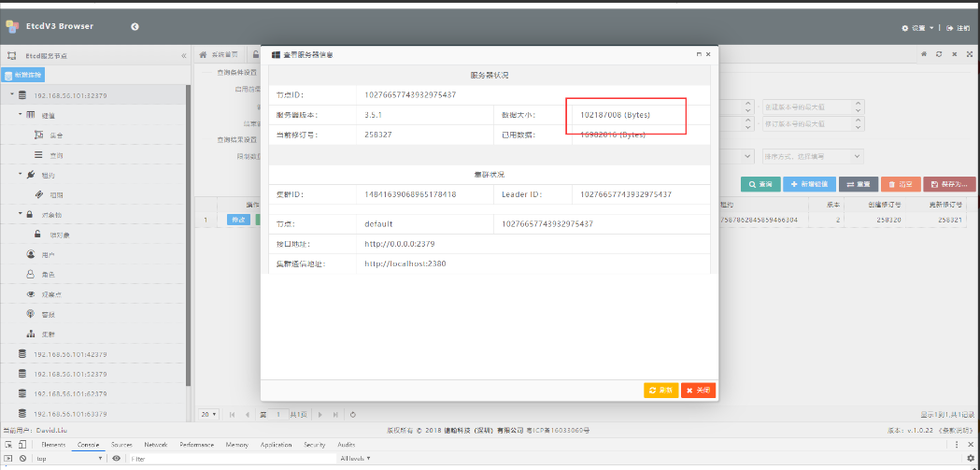Click the blue add key-value button
This screenshot has width=980, height=470.
[x=809, y=184]
